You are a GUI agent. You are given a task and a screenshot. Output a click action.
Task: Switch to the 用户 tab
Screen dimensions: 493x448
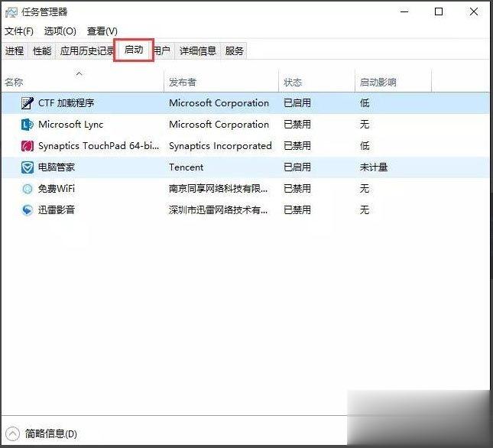tap(163, 50)
